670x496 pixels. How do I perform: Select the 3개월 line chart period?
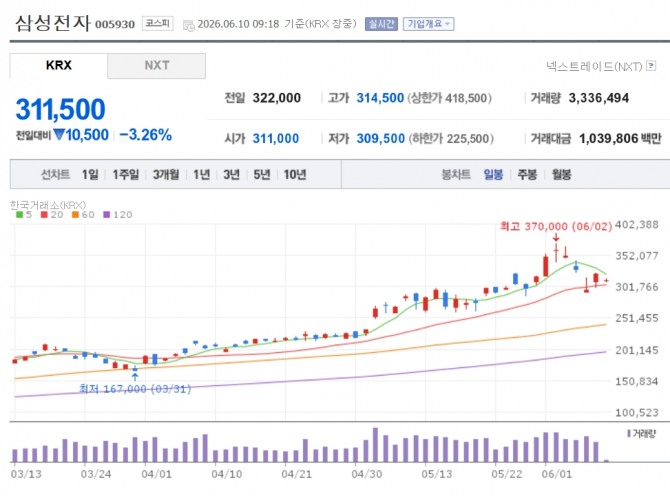pyautogui.click(x=166, y=174)
